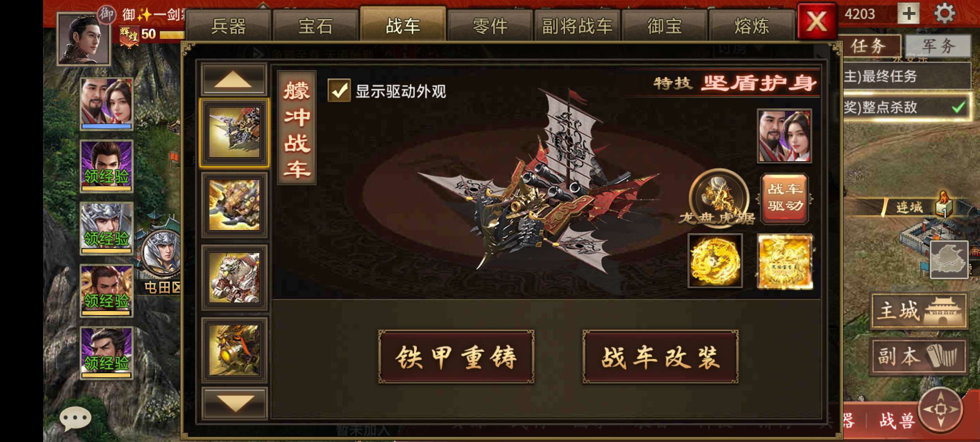Image resolution: width=980 pixels, height=442 pixels.
Task: Select the couple general portrait in panel
Action: (x=784, y=136)
